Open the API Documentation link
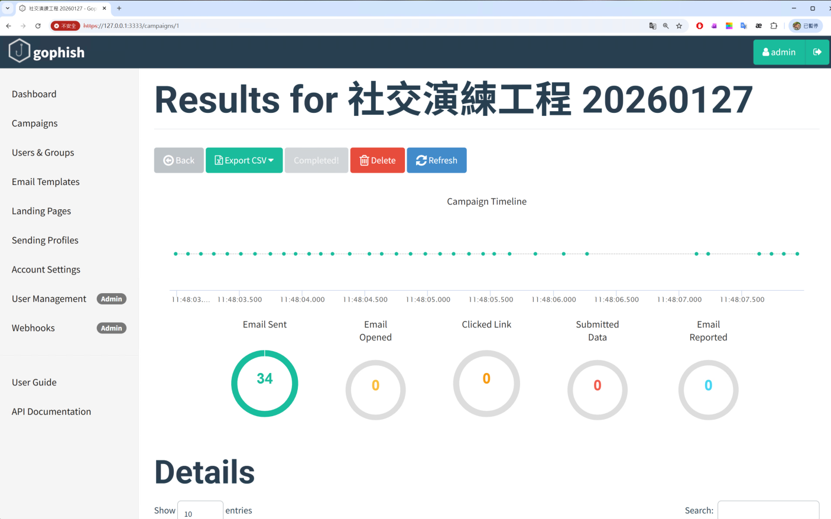Viewport: 831px width, 519px height. pos(51,411)
